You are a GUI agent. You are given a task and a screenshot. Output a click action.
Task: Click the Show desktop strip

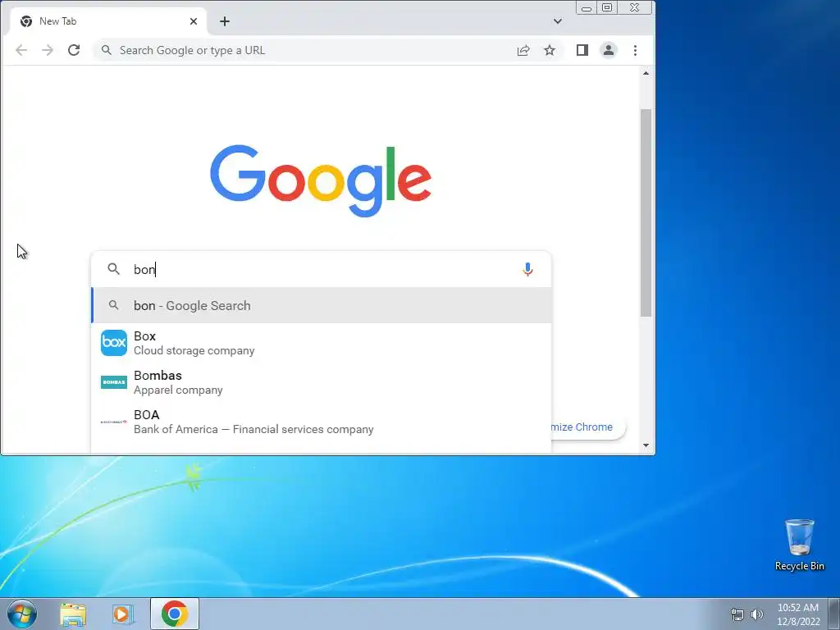(x=834, y=614)
